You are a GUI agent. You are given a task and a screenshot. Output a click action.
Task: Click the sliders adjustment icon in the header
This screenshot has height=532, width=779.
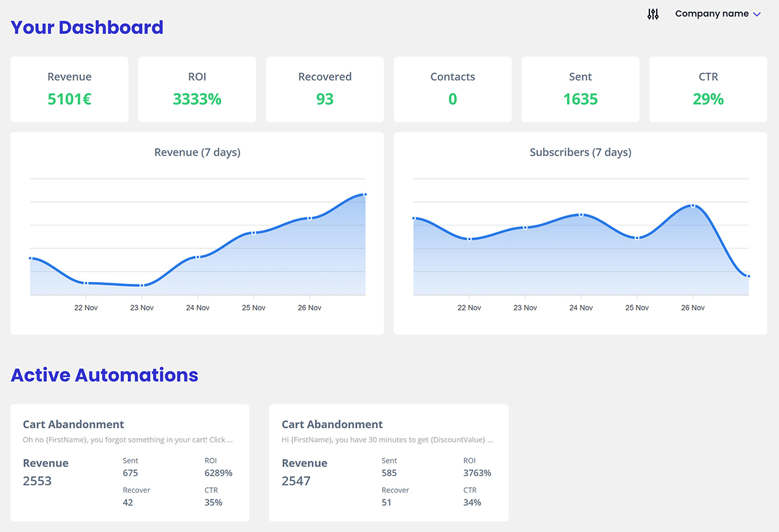(x=652, y=14)
